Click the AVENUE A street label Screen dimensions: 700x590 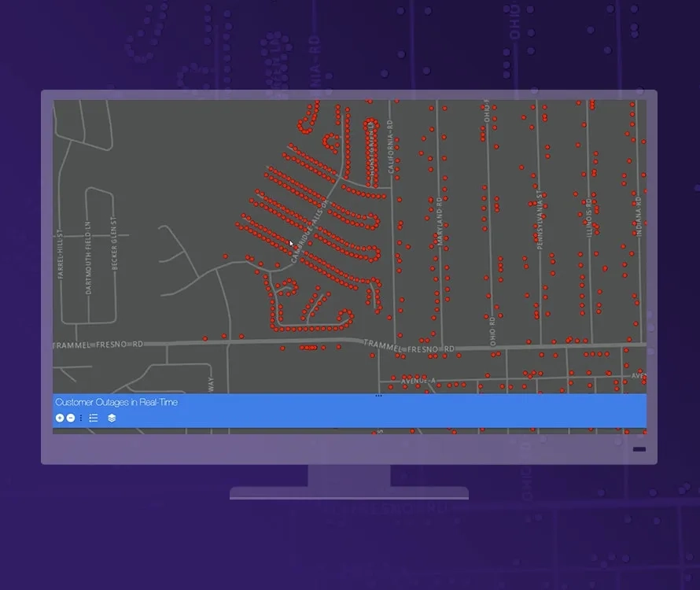[x=418, y=381]
